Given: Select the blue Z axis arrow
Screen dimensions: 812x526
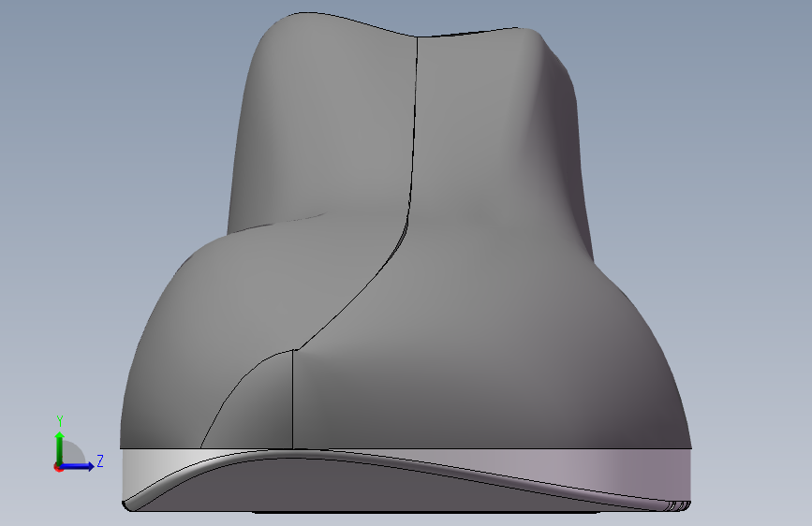Looking at the screenshot, I should click(78, 466).
